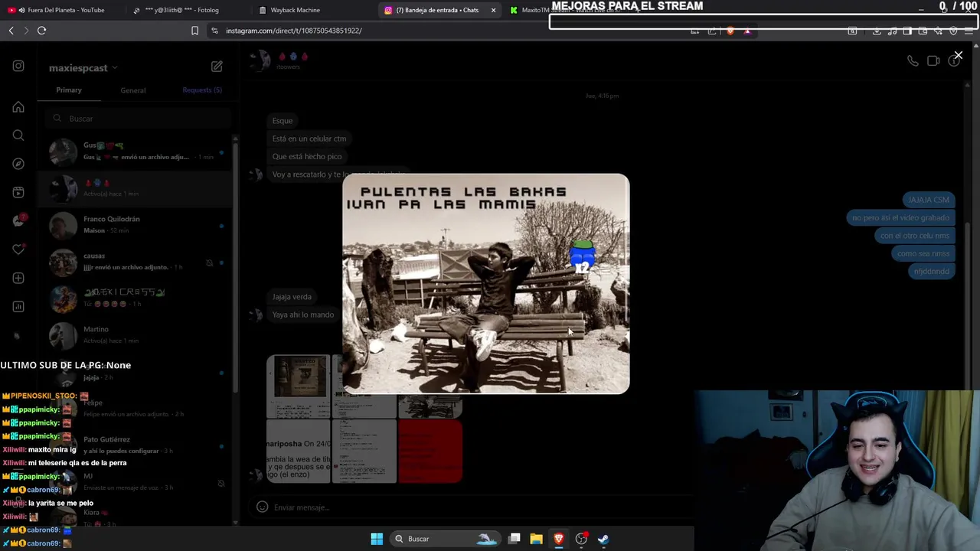
Task: Click the 'Está en un celular ctm' message
Action: tap(309, 139)
